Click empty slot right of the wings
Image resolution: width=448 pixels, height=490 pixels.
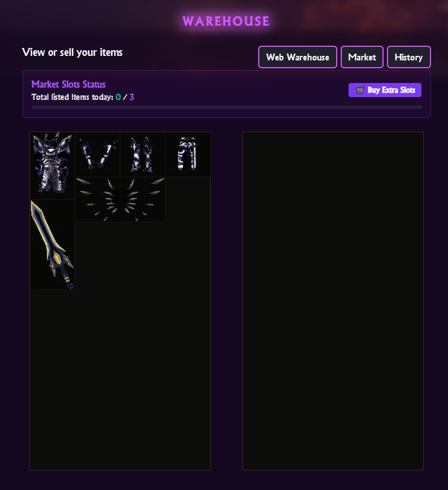coord(188,200)
